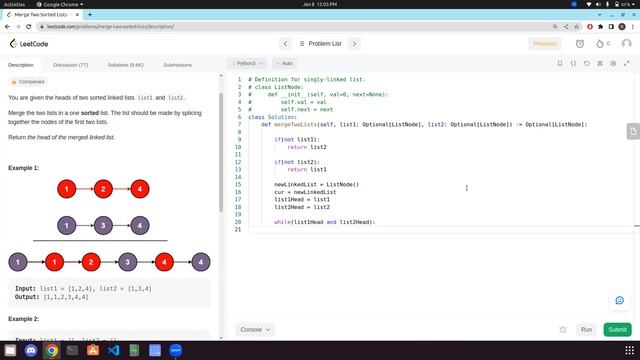This screenshot has height=360, width=640.
Task: Click the while loop code line
Action: click(x=324, y=222)
